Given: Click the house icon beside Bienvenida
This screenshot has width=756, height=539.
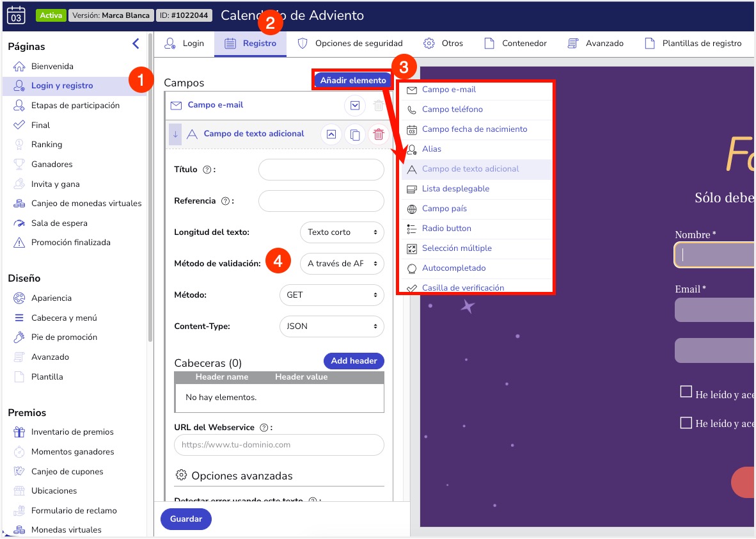Looking at the screenshot, I should (x=19, y=67).
